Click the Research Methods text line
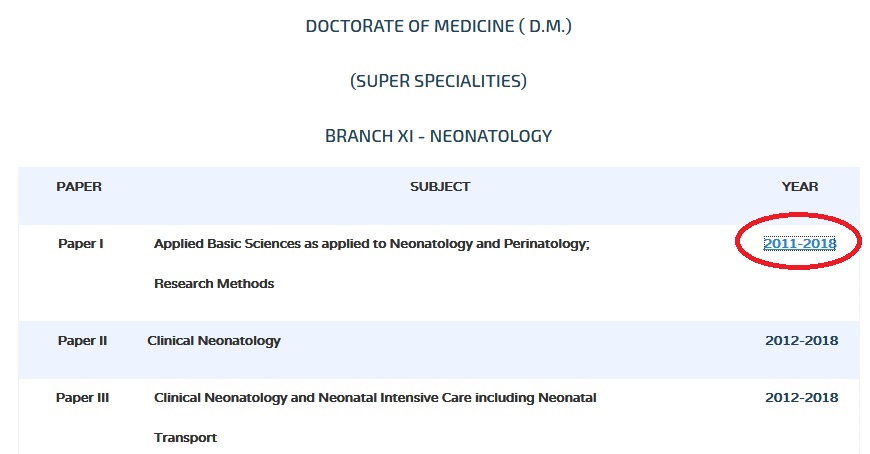Image resolution: width=870 pixels, height=454 pixels. point(214,284)
